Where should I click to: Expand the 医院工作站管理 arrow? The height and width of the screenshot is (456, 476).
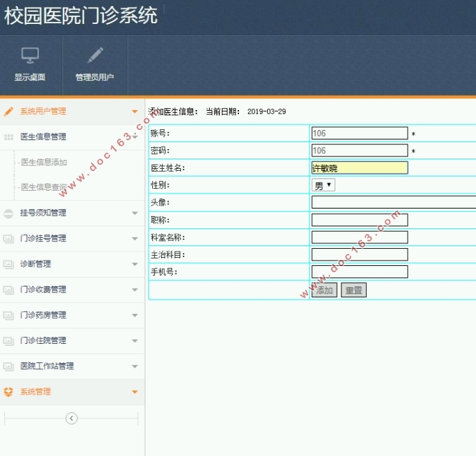point(135,366)
